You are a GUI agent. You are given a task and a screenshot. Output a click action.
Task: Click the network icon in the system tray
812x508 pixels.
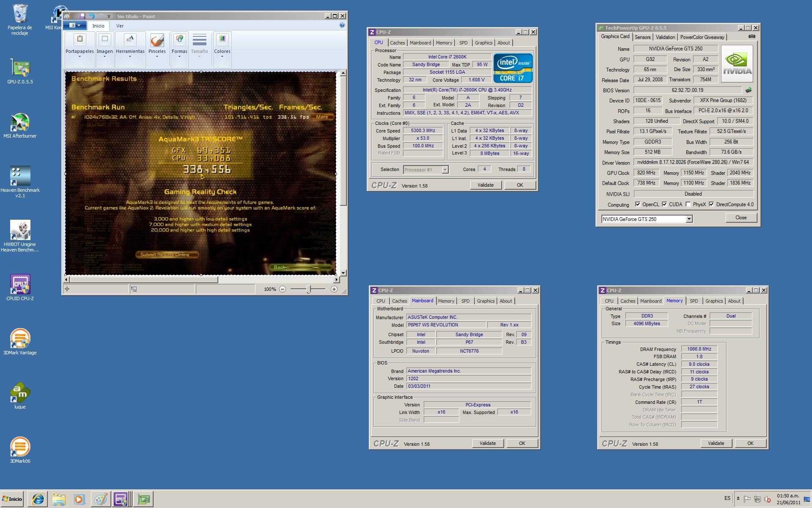(757, 499)
